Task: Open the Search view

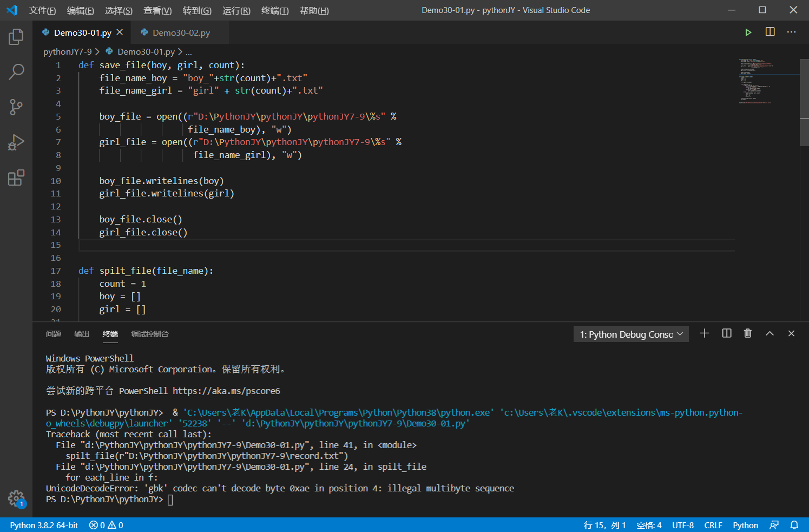Action: click(x=16, y=71)
